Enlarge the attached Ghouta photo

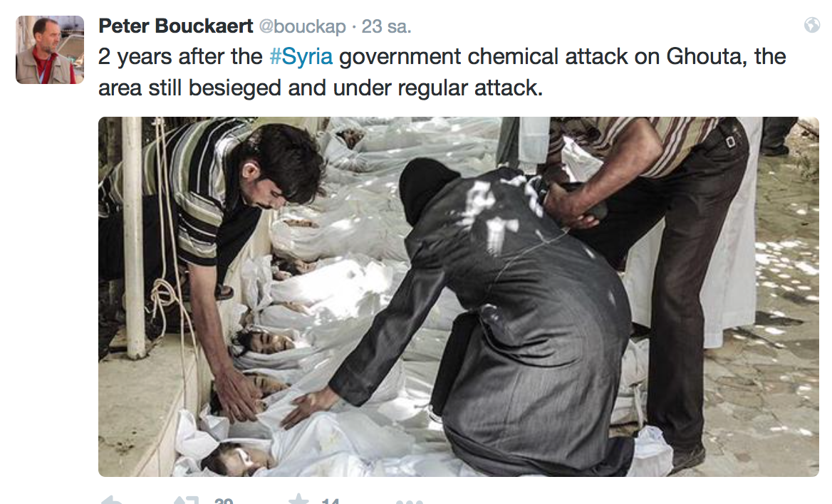(x=459, y=297)
